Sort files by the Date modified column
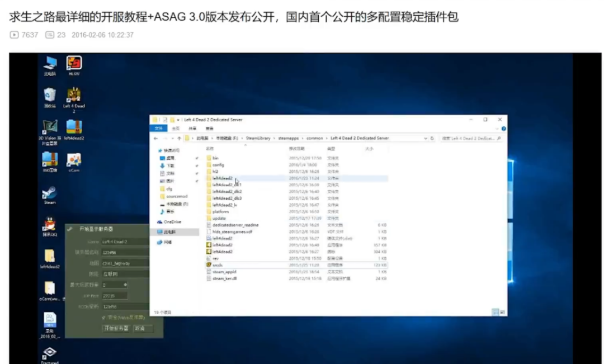This screenshot has height=364, width=604. pos(296,149)
